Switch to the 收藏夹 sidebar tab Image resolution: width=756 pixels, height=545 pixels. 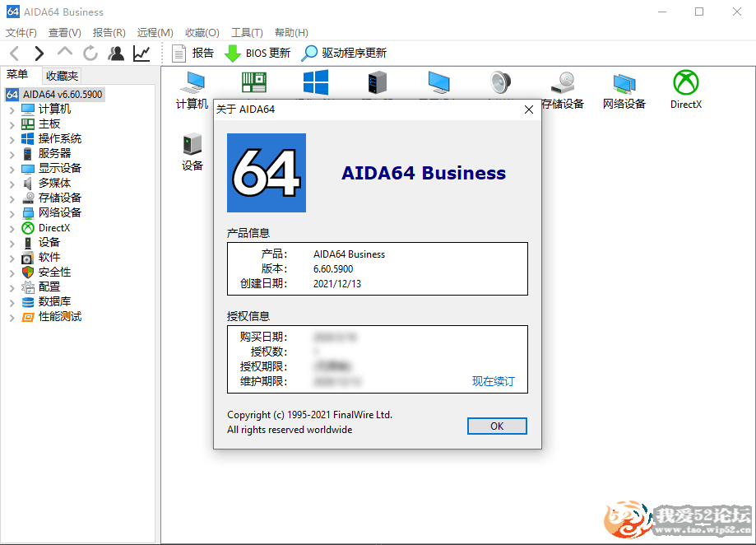tap(62, 76)
